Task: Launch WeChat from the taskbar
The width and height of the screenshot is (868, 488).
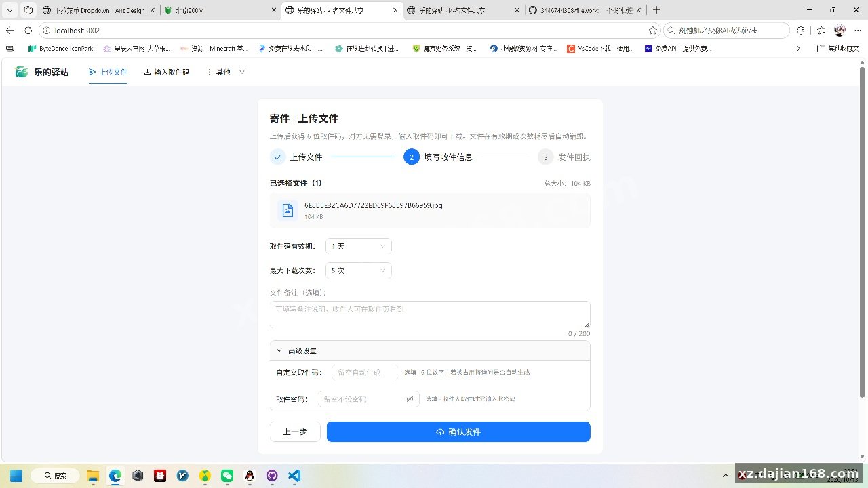Action: click(227, 475)
